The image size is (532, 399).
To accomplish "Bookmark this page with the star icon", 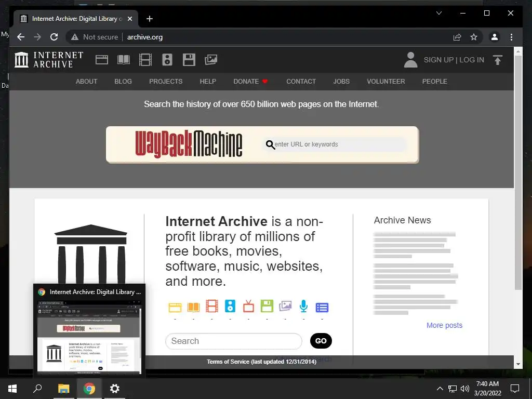I will 474,37.
